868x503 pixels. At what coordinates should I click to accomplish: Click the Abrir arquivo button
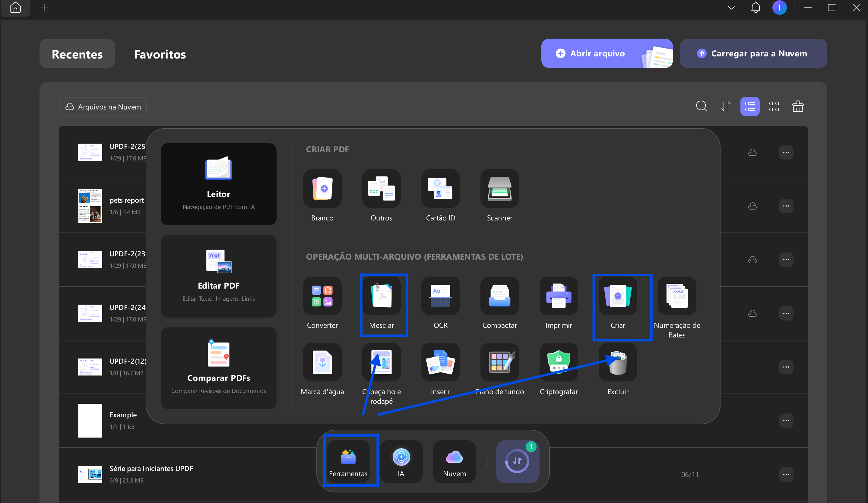pyautogui.click(x=607, y=53)
